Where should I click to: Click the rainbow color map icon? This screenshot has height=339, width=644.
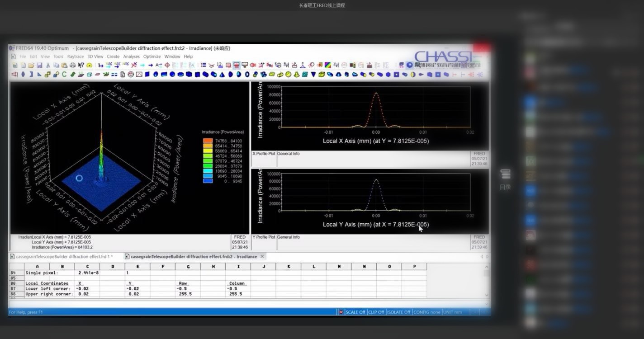point(327,66)
